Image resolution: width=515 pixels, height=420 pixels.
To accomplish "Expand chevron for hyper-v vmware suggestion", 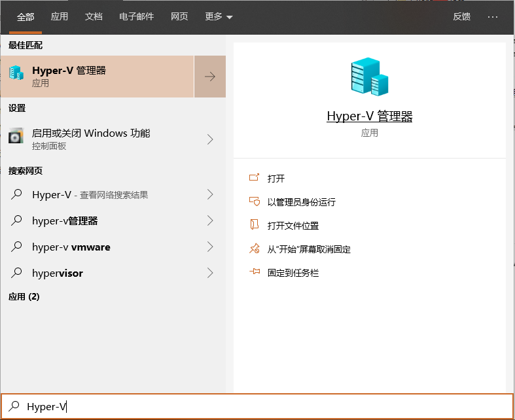I will (x=210, y=247).
